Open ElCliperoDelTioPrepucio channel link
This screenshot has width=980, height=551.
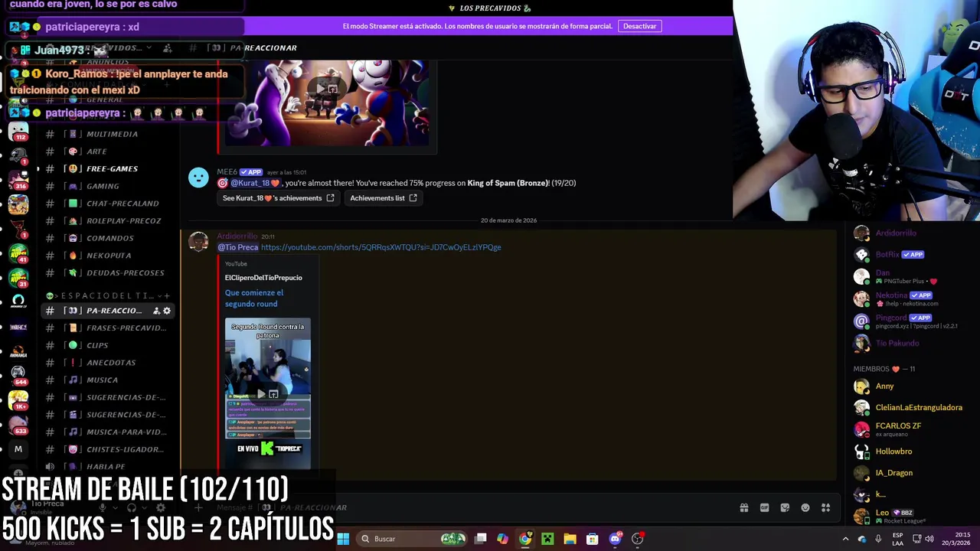click(x=263, y=278)
